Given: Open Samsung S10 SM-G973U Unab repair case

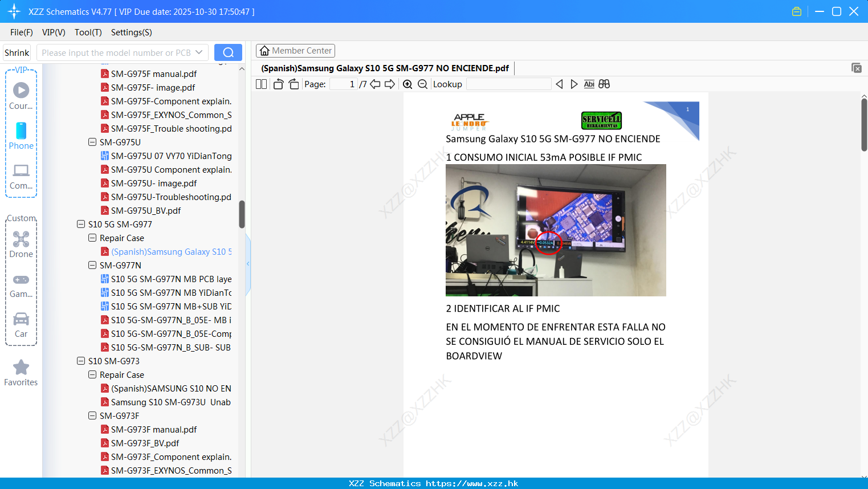Looking at the screenshot, I should click(x=166, y=402).
